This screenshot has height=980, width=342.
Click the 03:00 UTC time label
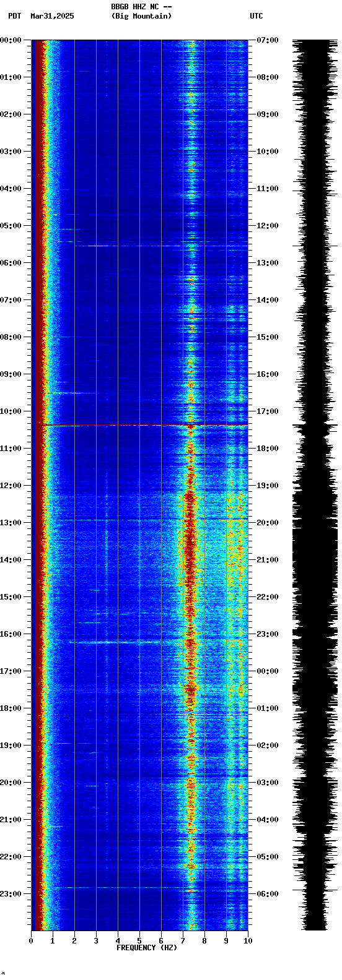point(268,783)
